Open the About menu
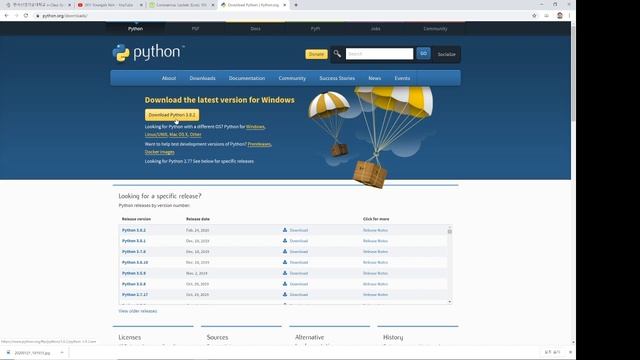Viewport: 640px width, 360px height. (169, 78)
